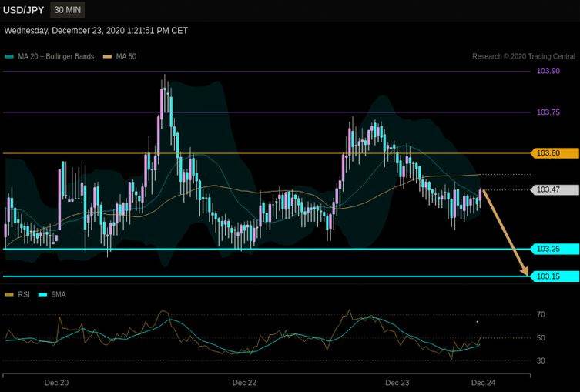The width and height of the screenshot is (580, 392).
Task: Click the MA 20 + Bollinger Bands legend swatch
Action: pyautogui.click(x=9, y=57)
